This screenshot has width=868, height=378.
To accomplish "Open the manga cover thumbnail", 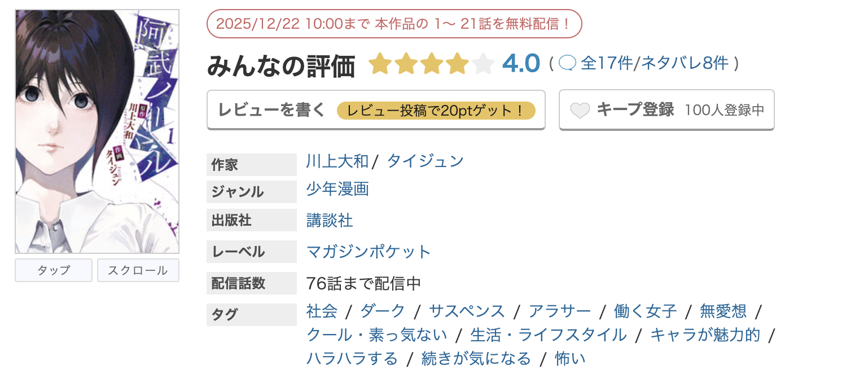I will [x=97, y=131].
